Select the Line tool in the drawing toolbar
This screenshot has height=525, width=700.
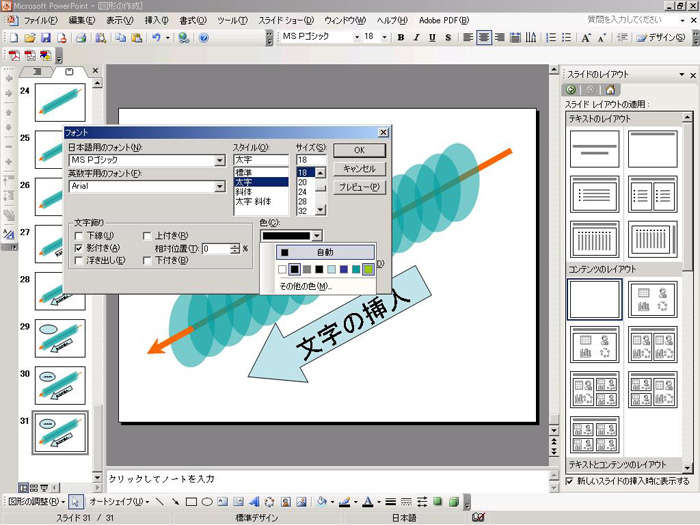tap(159, 502)
